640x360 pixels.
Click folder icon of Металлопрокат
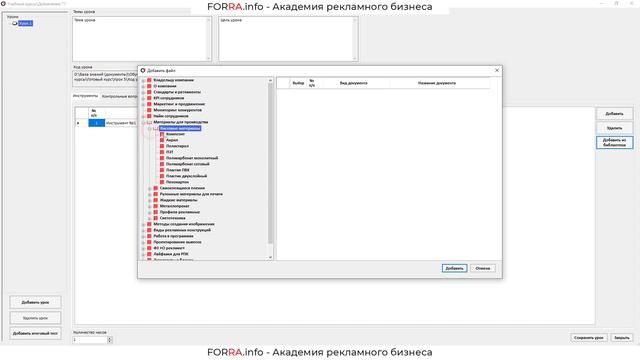pyautogui.click(x=156, y=206)
